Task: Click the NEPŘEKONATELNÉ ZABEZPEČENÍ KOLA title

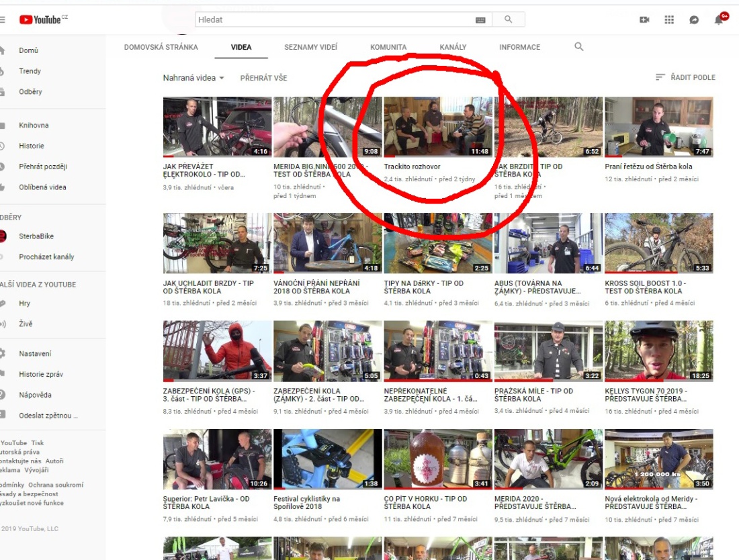Action: [430, 395]
